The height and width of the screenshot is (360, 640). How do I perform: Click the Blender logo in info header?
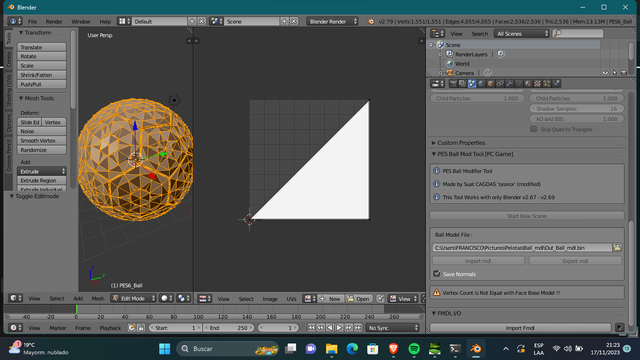click(371, 21)
